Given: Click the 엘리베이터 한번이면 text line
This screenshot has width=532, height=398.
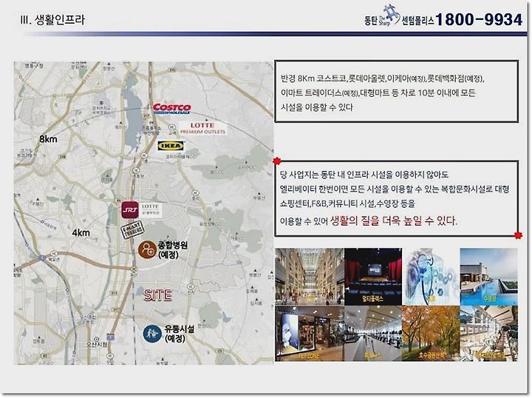Looking at the screenshot, I should (395, 189).
